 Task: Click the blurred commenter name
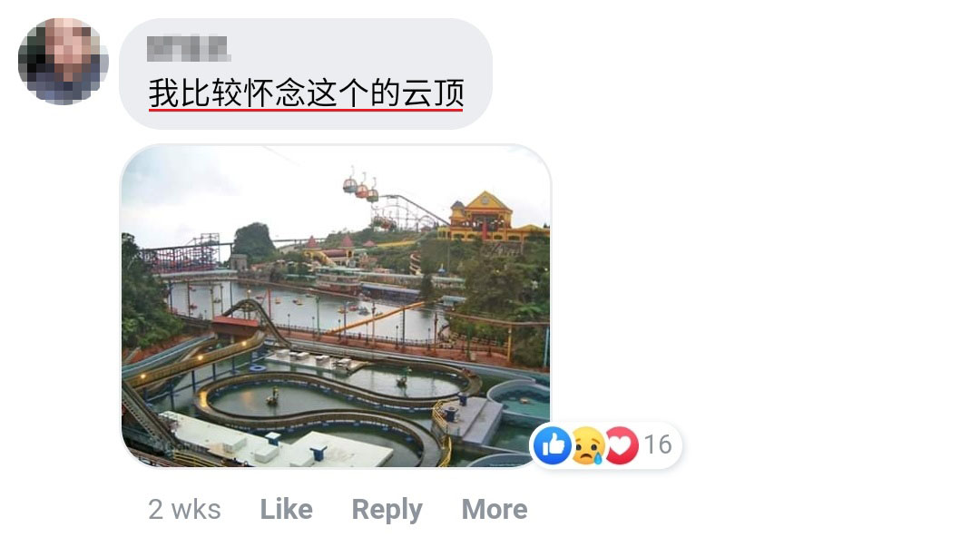coord(189,49)
